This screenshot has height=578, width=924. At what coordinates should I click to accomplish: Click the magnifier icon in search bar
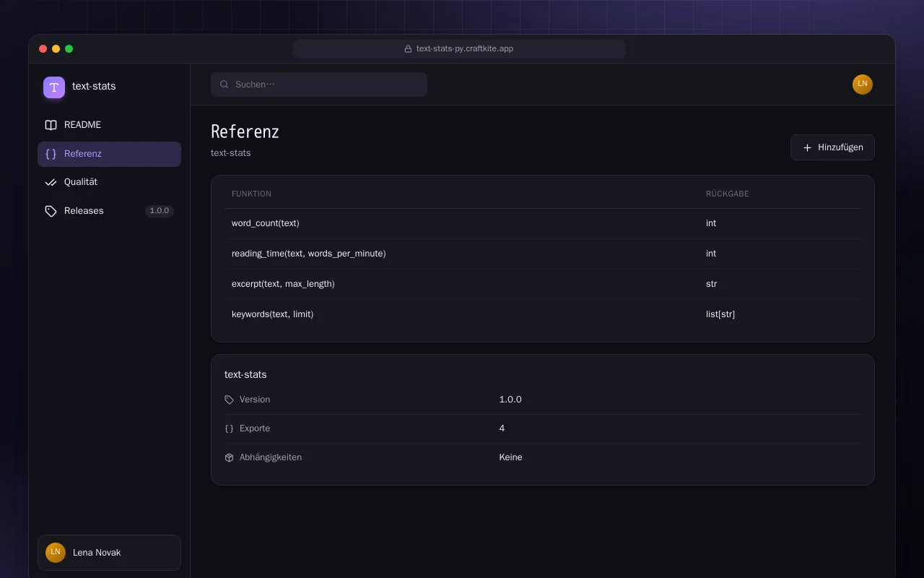[225, 85]
